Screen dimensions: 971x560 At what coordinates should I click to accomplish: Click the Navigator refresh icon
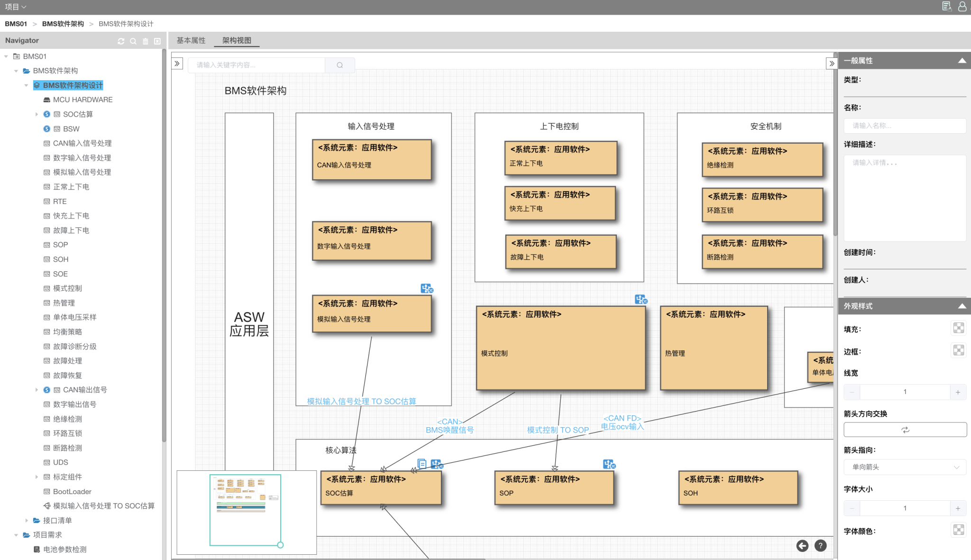pos(121,41)
